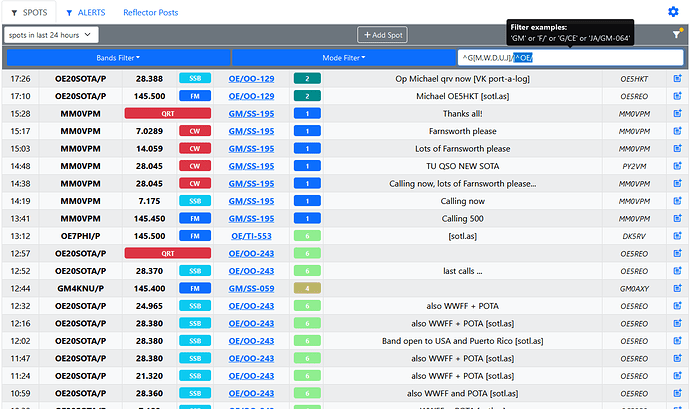Toggle the filter funnel icon at right
Screen dimensions: 690x409
pos(677,34)
